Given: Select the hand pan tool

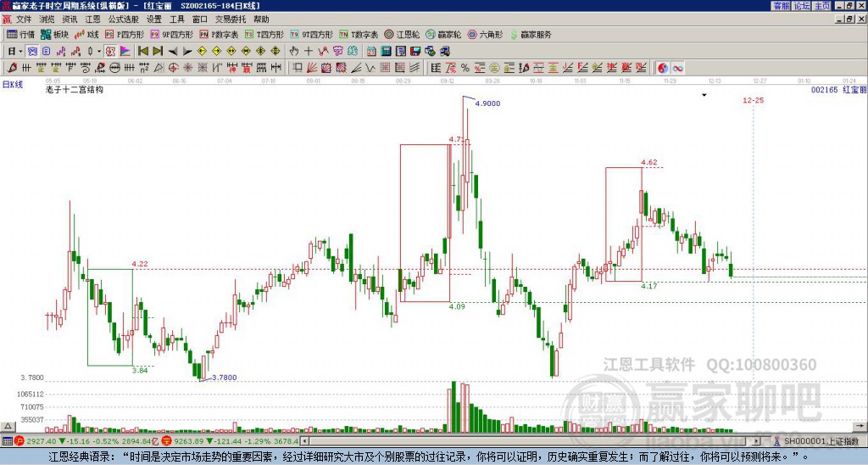Looking at the screenshot, I should pos(294,52).
